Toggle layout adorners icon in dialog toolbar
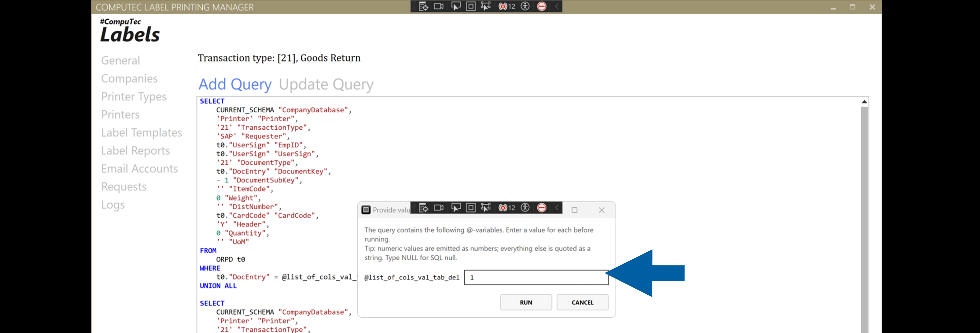The width and height of the screenshot is (980, 333). [471, 208]
